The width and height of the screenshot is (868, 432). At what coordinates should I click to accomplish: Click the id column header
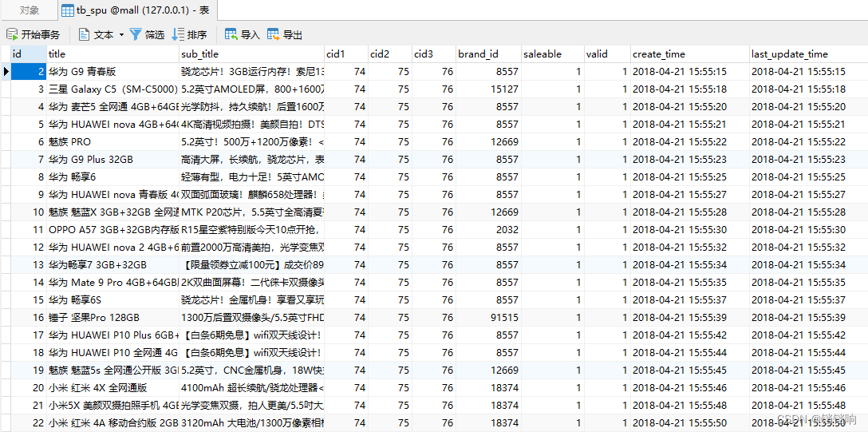tap(29, 54)
